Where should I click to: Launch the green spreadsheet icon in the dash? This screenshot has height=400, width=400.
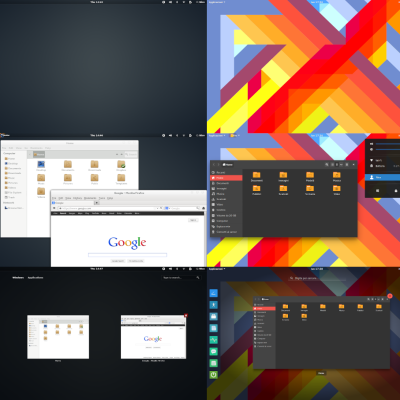[x=213, y=363]
